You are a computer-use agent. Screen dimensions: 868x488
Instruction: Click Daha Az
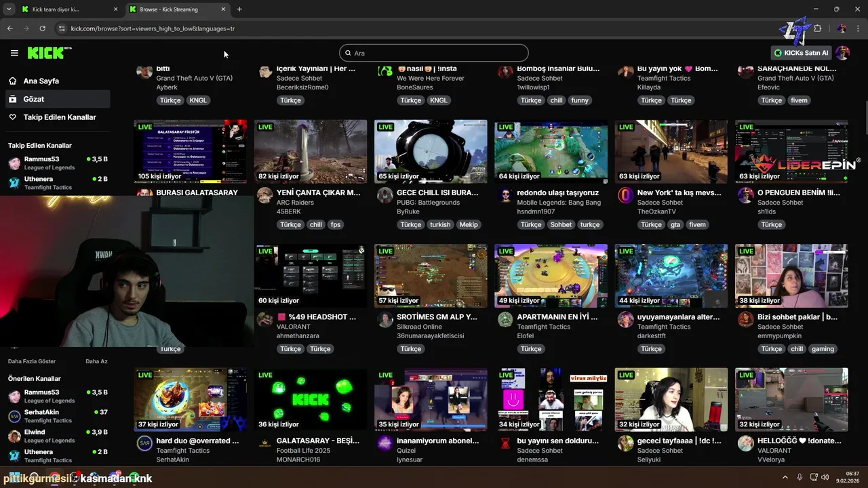[x=96, y=361]
